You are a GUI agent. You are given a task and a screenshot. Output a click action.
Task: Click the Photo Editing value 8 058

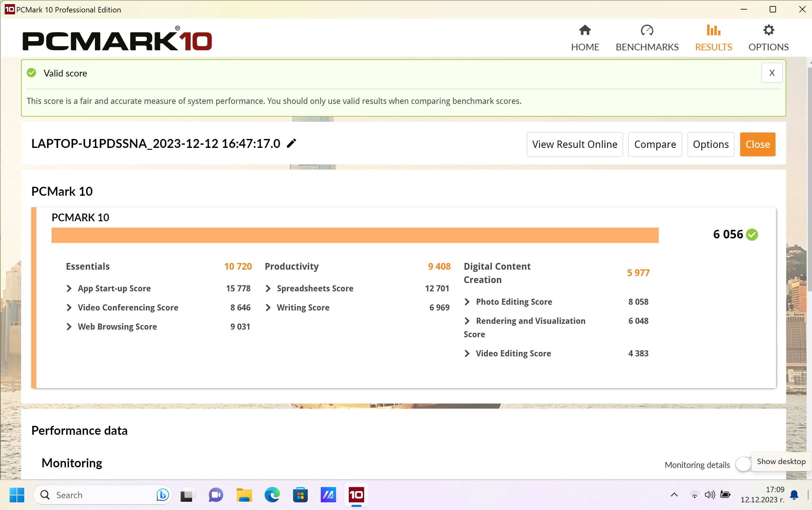pyautogui.click(x=638, y=302)
